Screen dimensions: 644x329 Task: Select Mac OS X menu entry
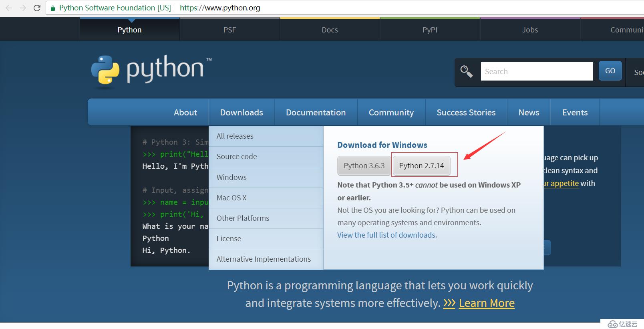pos(266,198)
